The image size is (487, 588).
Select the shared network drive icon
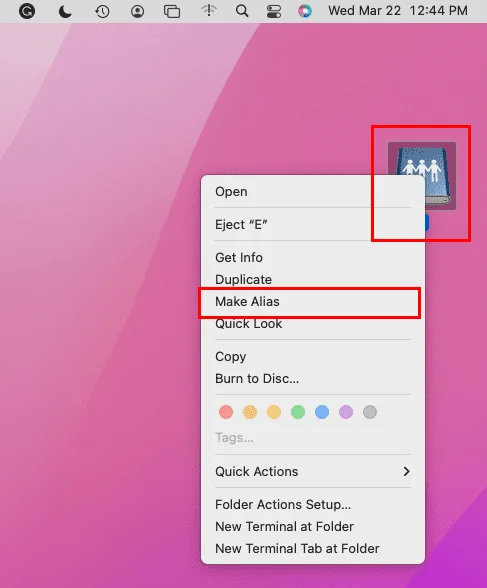[x=422, y=176]
